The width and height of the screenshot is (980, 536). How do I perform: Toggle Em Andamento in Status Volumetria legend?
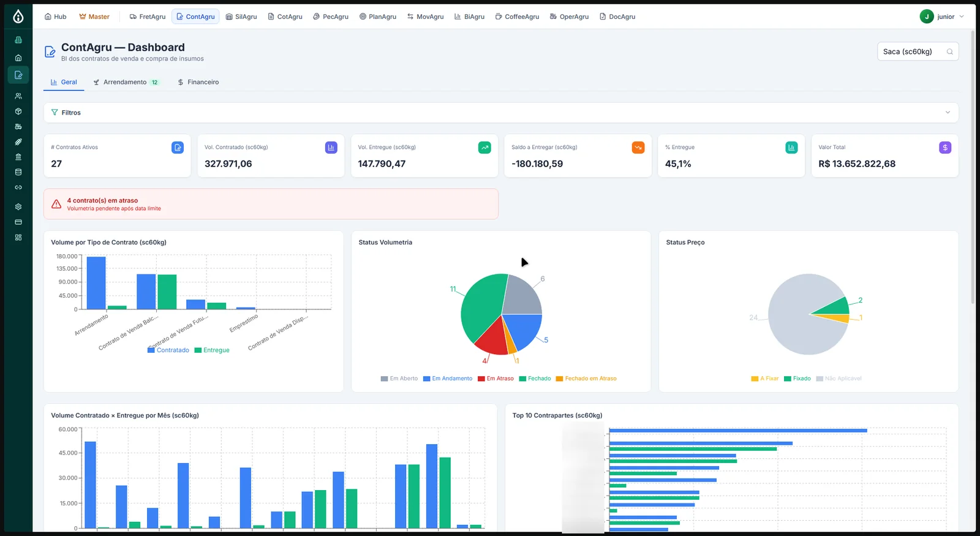(448, 379)
